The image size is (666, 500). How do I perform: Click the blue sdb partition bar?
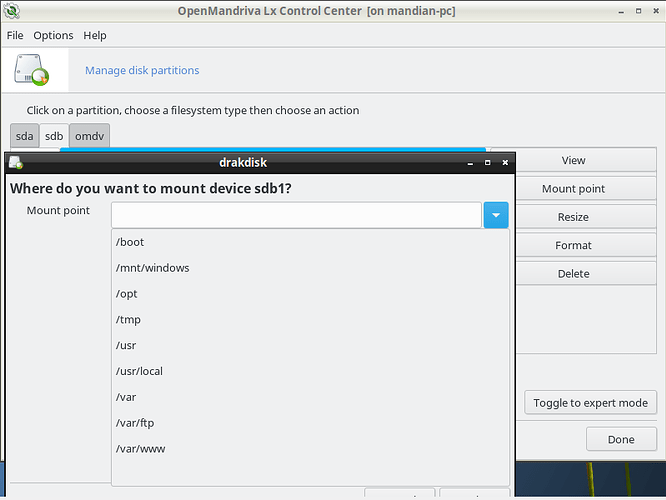273,150
